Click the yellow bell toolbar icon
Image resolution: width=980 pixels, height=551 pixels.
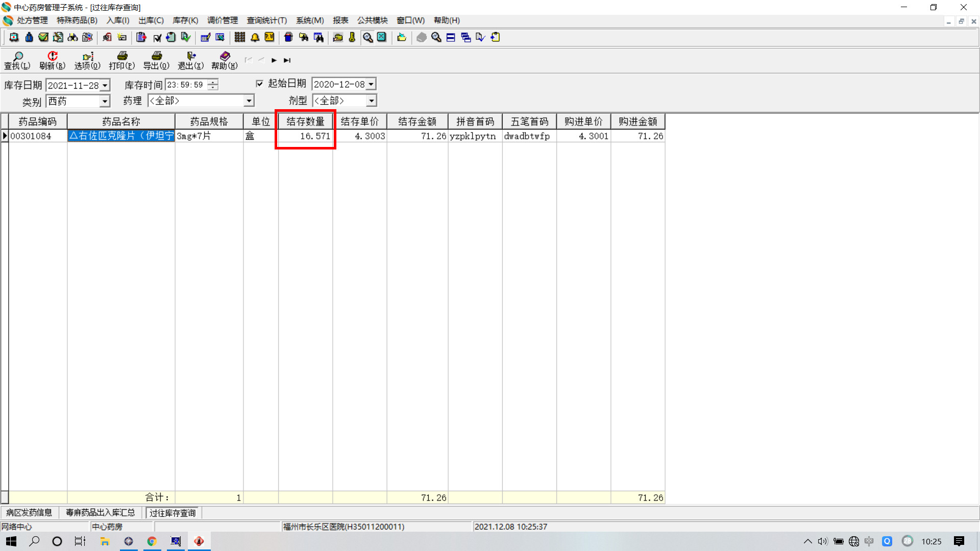coord(255,37)
